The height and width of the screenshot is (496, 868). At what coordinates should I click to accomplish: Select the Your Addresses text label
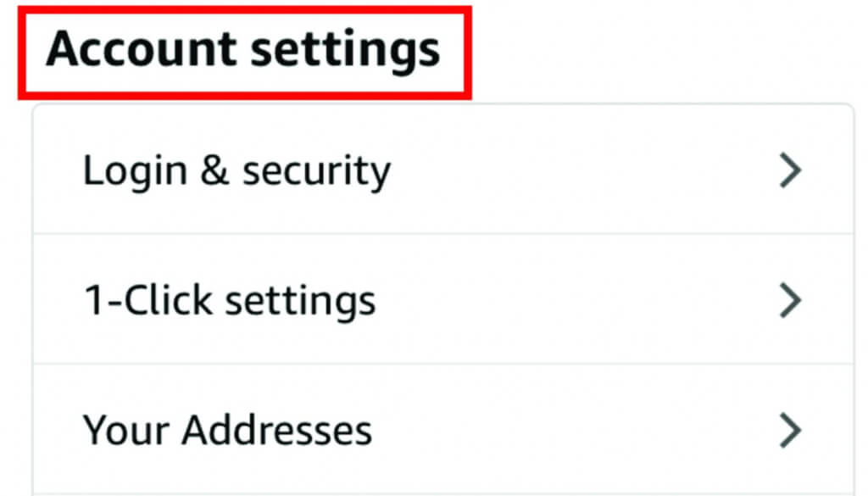pyautogui.click(x=227, y=430)
